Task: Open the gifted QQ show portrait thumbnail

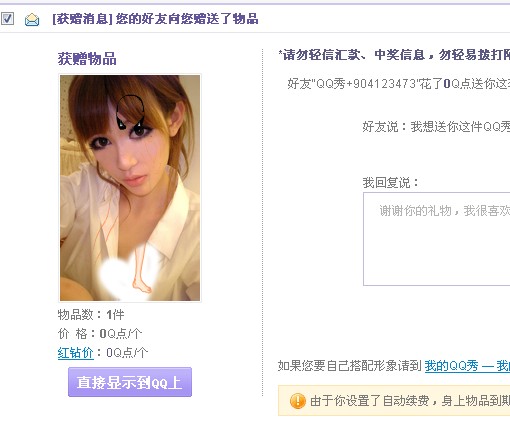Action: [x=130, y=188]
